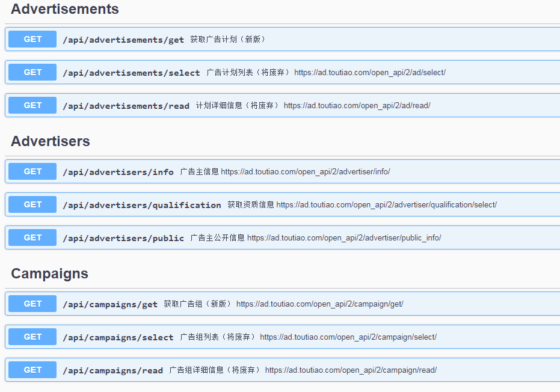Expand the /api/advertisers/public endpoint path
This screenshot has width=560, height=392.
tap(123, 238)
